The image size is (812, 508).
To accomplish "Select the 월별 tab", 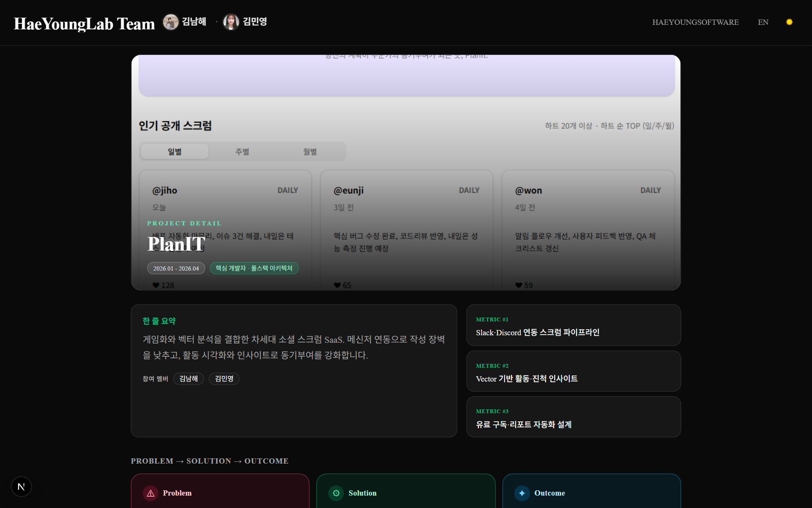I will (x=310, y=151).
